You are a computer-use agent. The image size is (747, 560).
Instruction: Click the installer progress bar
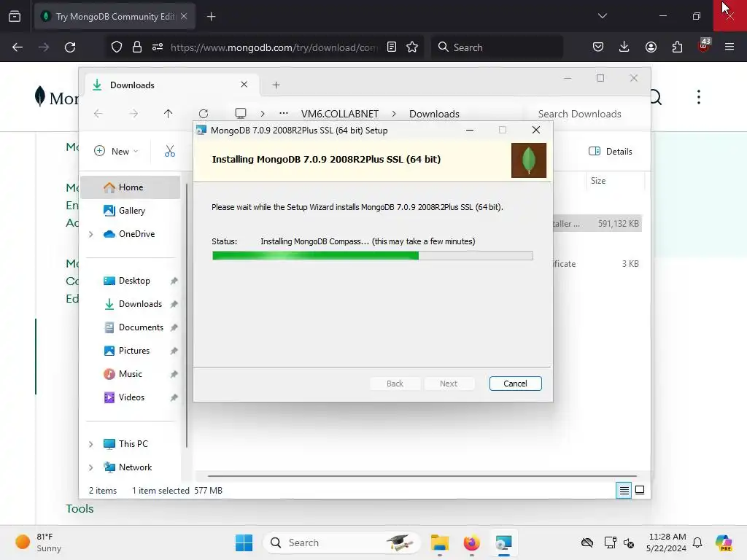[372, 256]
